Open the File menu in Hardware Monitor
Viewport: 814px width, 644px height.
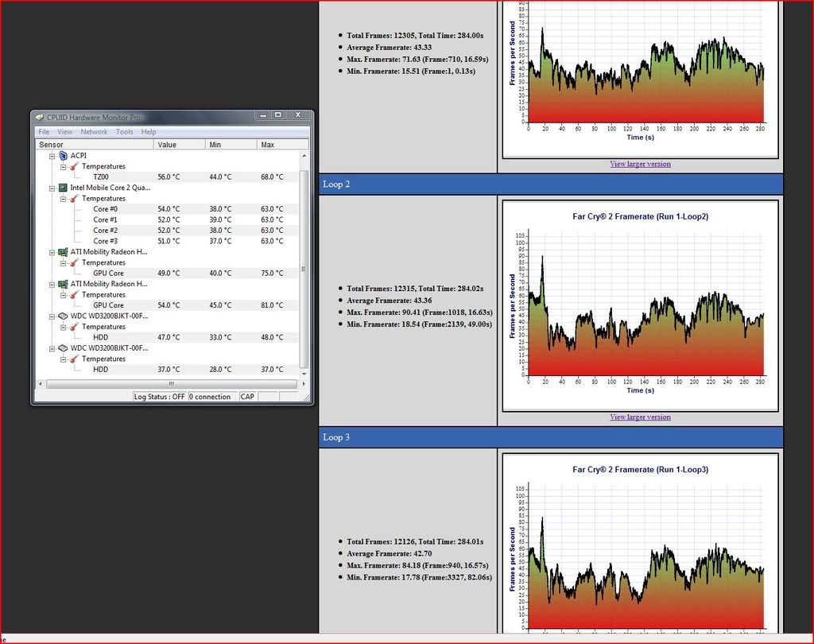45,132
